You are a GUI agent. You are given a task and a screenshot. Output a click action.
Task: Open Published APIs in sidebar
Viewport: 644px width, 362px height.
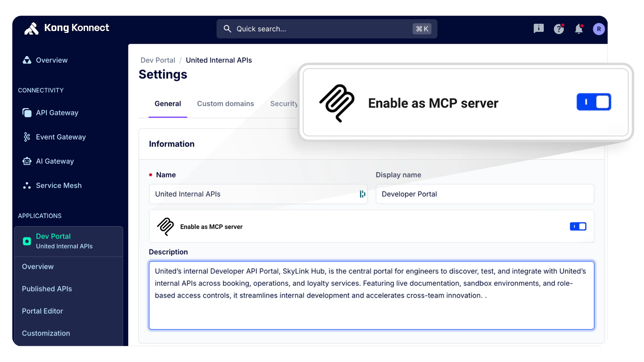click(x=47, y=289)
